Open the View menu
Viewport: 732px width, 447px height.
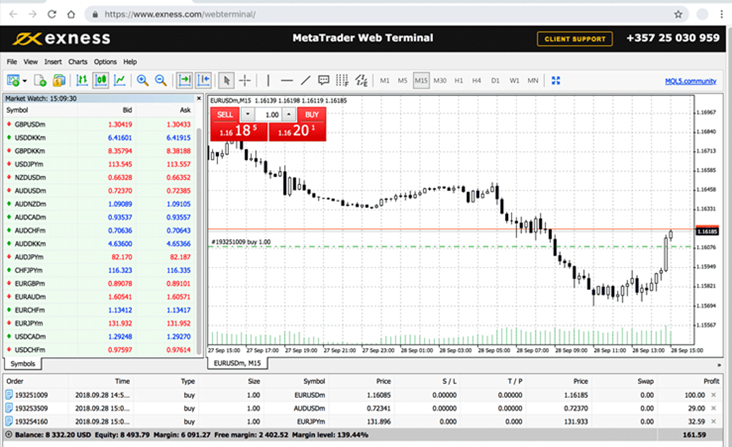click(x=30, y=62)
